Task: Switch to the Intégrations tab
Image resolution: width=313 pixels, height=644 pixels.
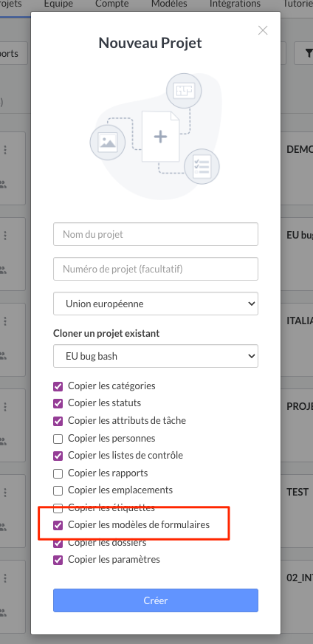Action: pos(235,4)
